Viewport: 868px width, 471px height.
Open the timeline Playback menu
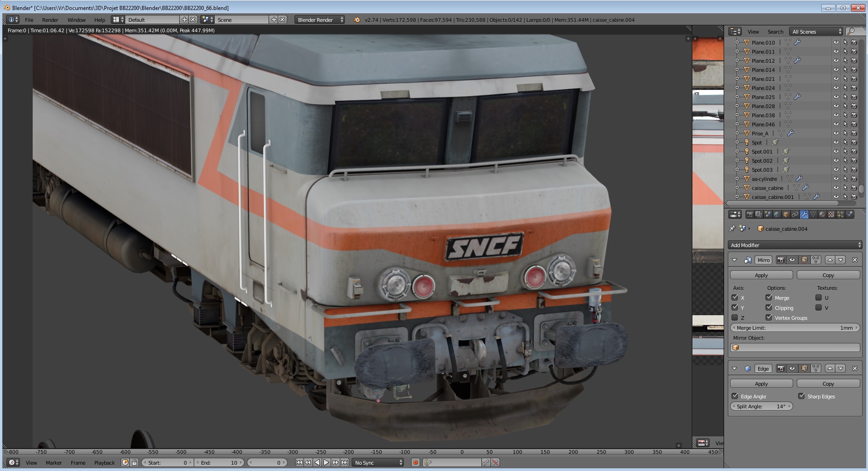(104, 462)
